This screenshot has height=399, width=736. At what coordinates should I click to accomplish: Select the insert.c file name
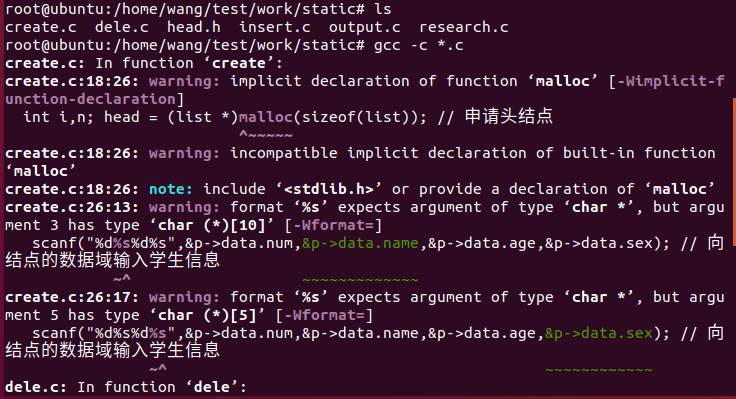pos(275,27)
